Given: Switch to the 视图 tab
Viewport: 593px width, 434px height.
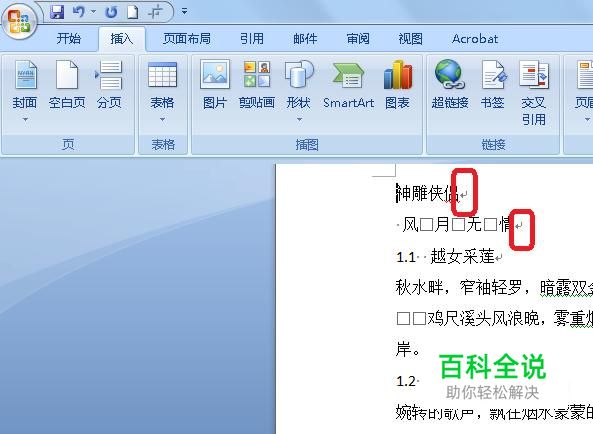Looking at the screenshot, I should point(410,39).
